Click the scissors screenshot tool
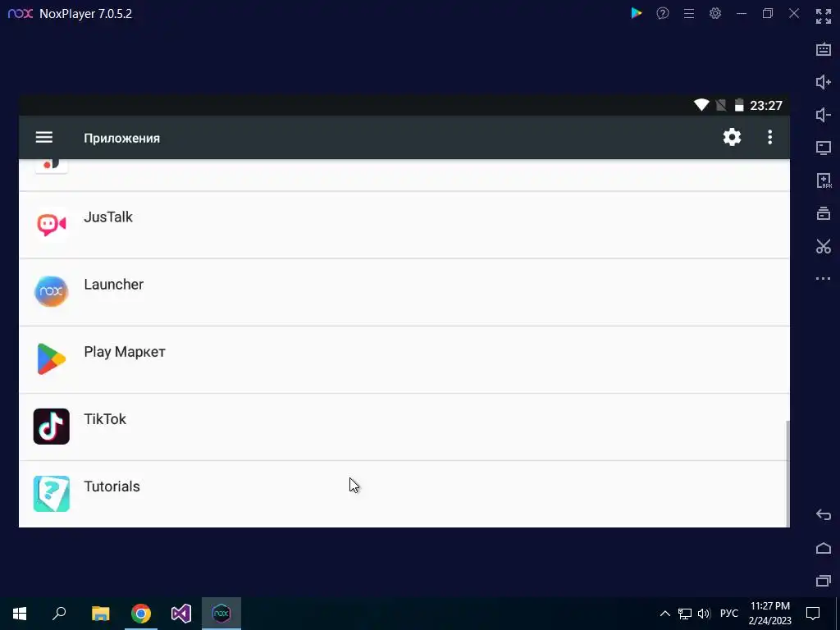 (x=824, y=246)
